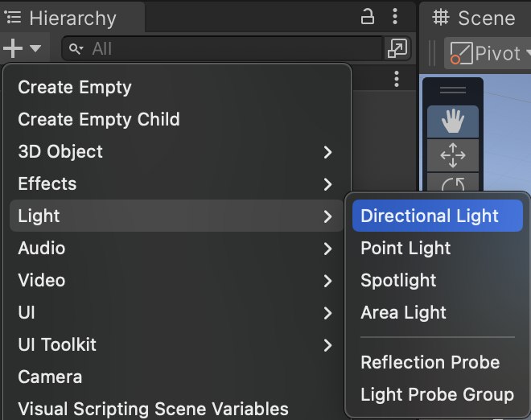Click the search-in-scene icon beside search field
The width and height of the screenshot is (531, 420).
397,49
